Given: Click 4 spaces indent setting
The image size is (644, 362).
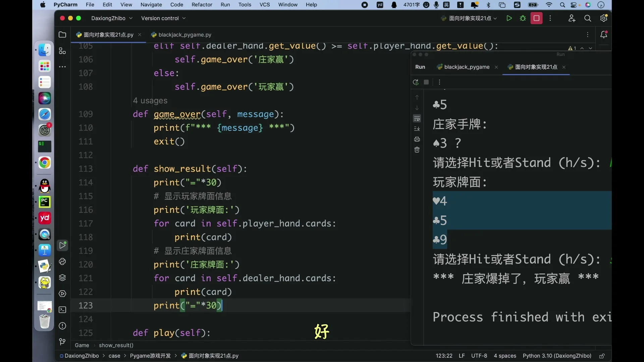Looking at the screenshot, I should tap(505, 356).
